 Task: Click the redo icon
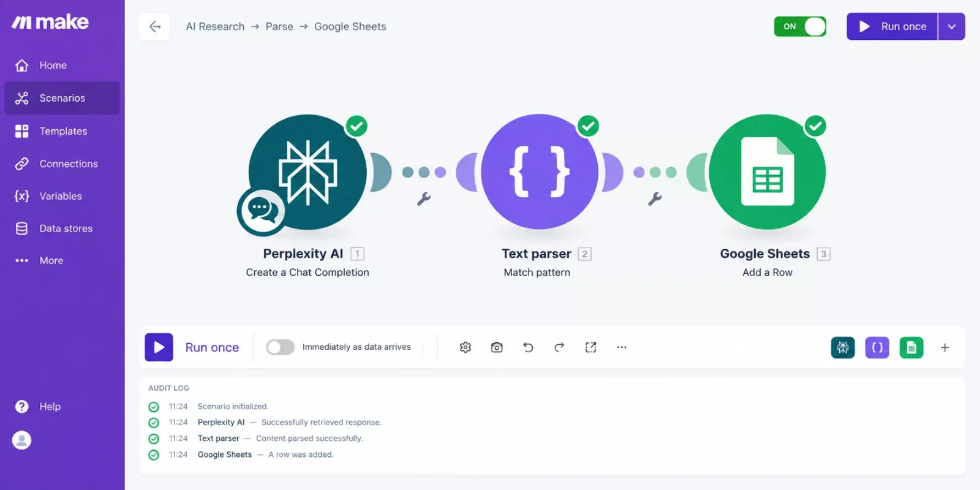click(x=559, y=347)
